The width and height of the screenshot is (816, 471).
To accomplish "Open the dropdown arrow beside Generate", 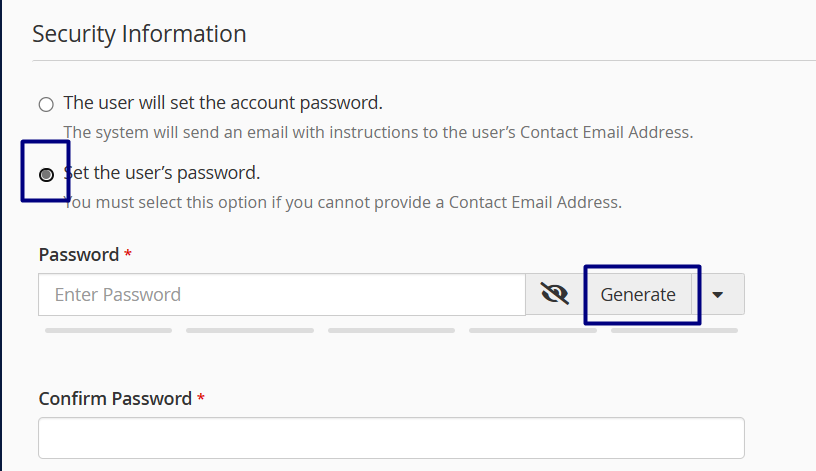I will tap(719, 294).
